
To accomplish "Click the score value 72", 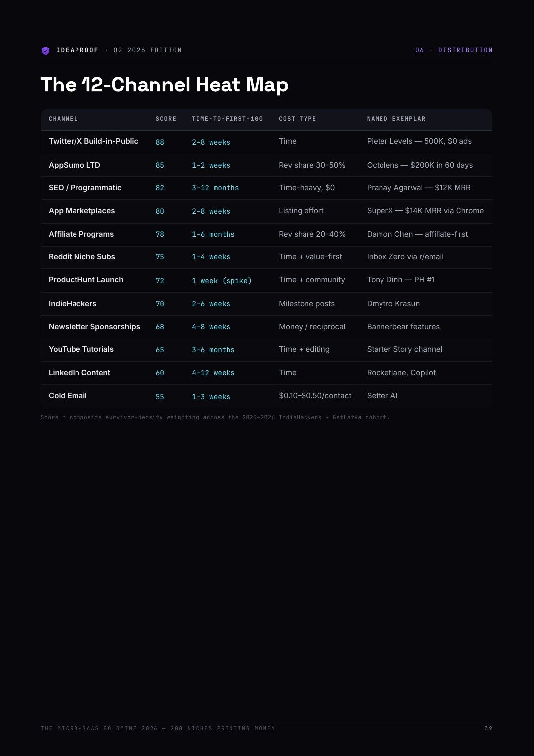I will (160, 281).
